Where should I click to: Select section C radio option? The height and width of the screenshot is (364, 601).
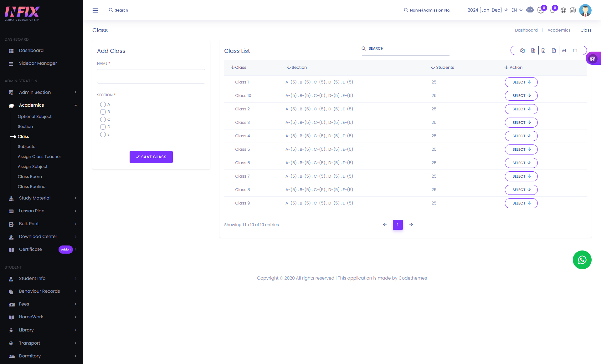pos(103,119)
